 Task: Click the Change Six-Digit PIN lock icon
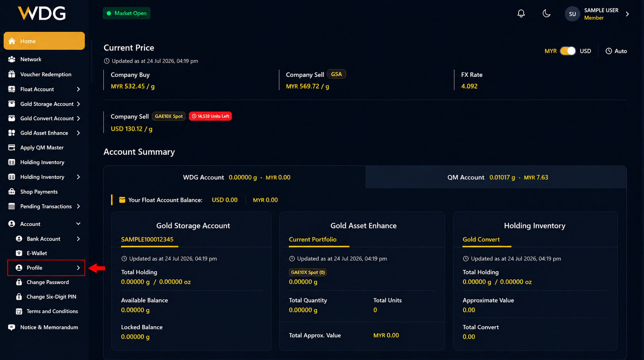pos(19,297)
